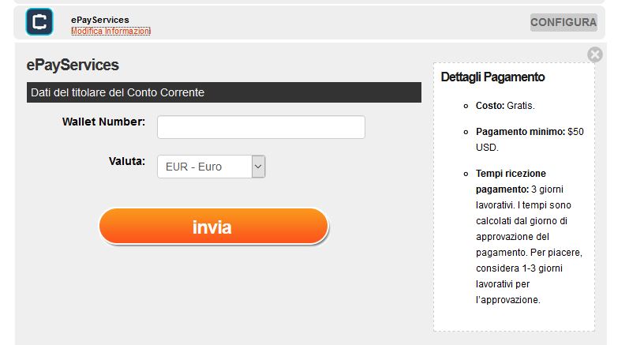
Task: Click the large ePayServices form heading
Action: pyautogui.click(x=73, y=66)
